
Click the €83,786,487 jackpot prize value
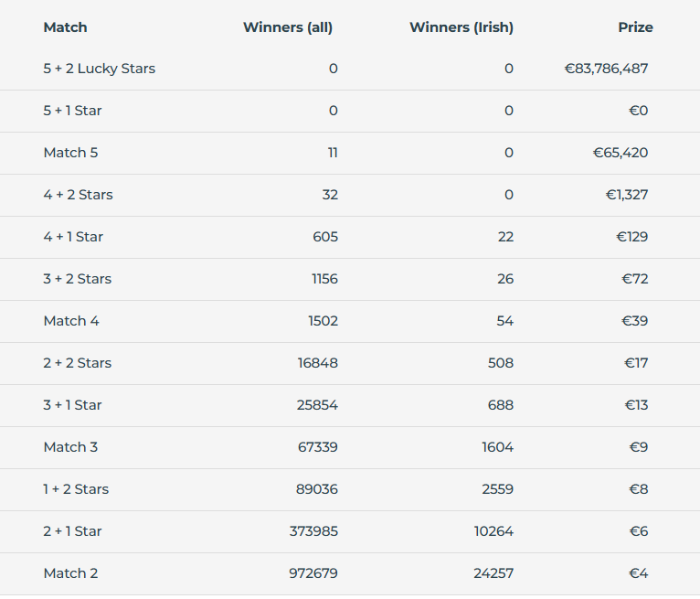[x=606, y=69]
